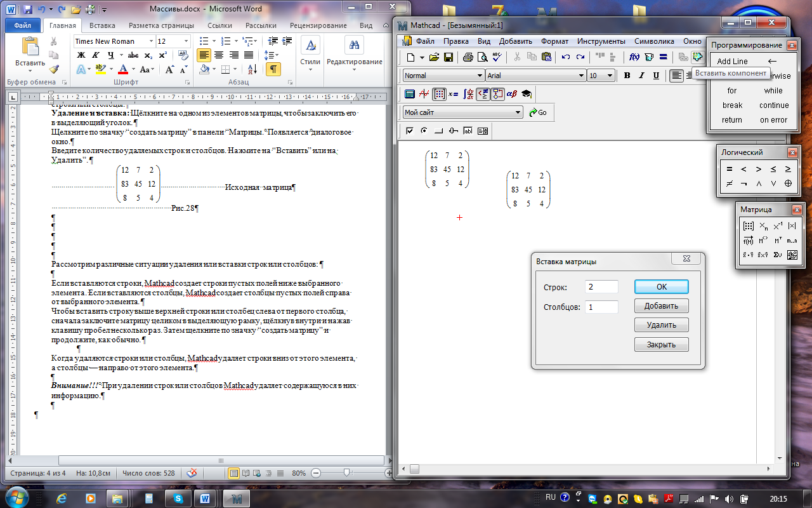The height and width of the screenshot is (508, 812).
Task: Click the Go button in Mathcad
Action: (x=537, y=112)
